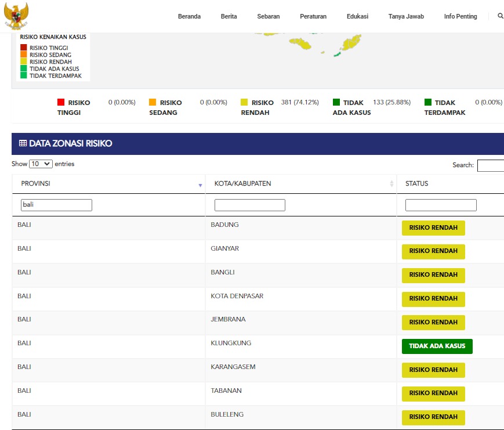Viewport: 504px width, 430px height.
Task: Click the Garuda emblem site logo
Action: tap(16, 16)
